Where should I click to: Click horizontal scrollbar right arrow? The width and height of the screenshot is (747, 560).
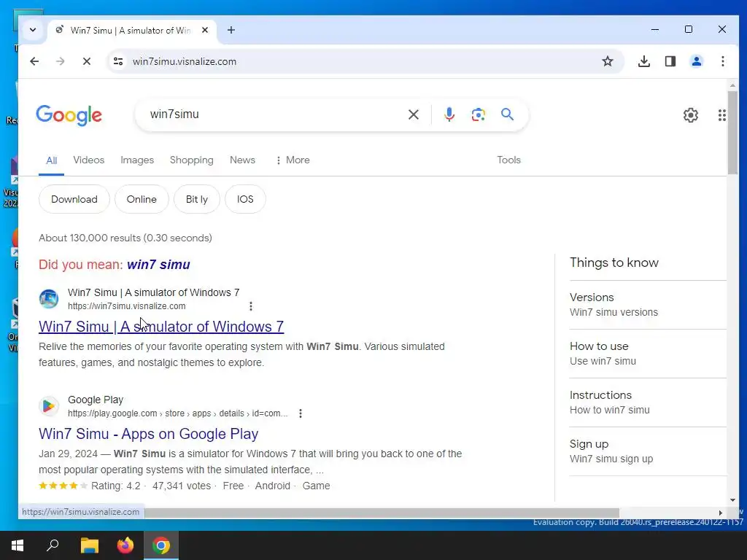coord(720,513)
